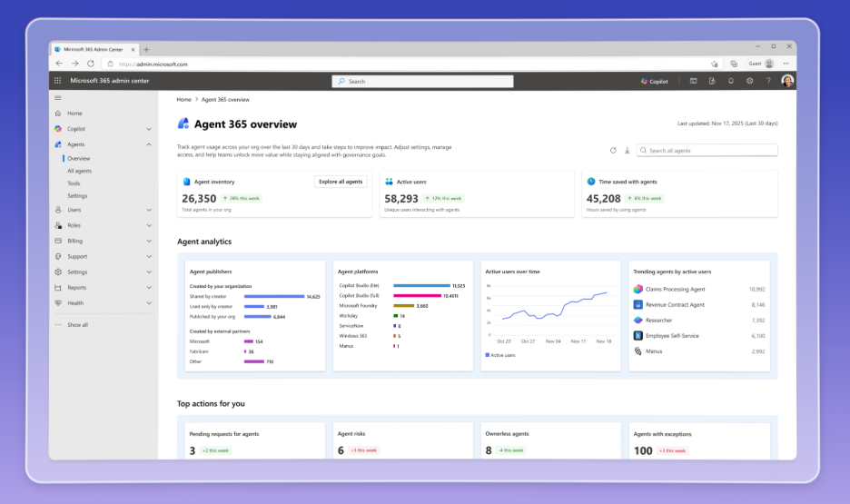The width and height of the screenshot is (850, 504).
Task: Expand the Billing navigation group
Action: click(x=149, y=241)
